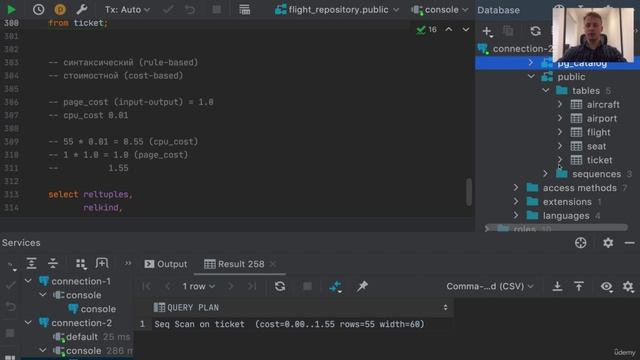Expand the languages folder
Screen dimensions: 640x360
[516, 216]
